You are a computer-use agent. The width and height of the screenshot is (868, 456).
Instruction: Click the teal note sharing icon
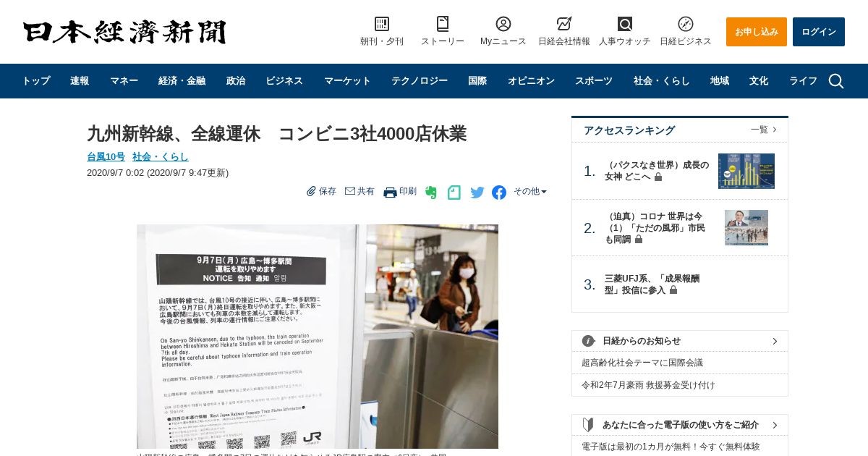click(454, 193)
